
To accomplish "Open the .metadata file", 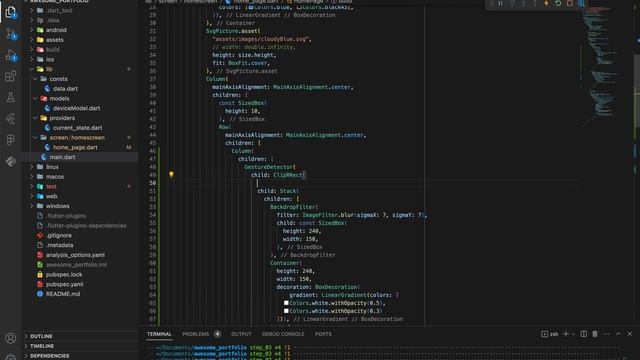I will 60,245.
